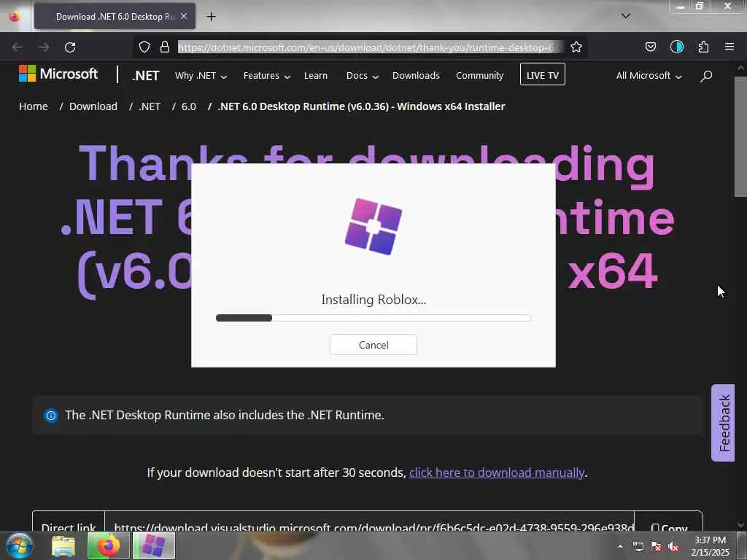
Task: Expand the list all tabs chevron
Action: (625, 16)
